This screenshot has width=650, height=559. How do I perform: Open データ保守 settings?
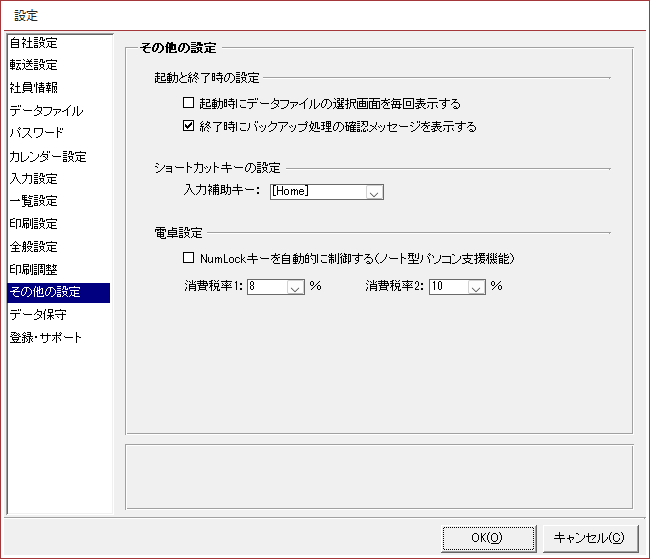38,315
